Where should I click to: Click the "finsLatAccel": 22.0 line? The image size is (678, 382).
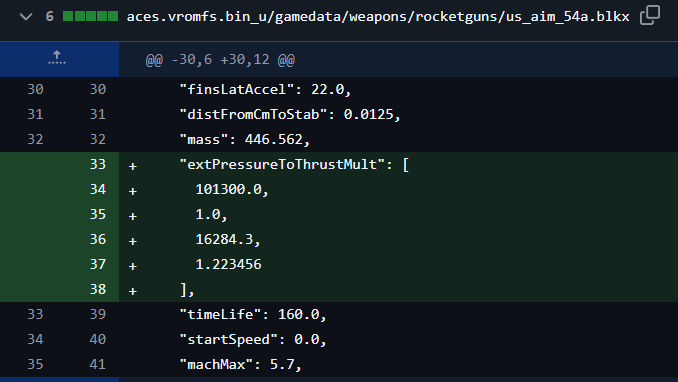pos(265,90)
